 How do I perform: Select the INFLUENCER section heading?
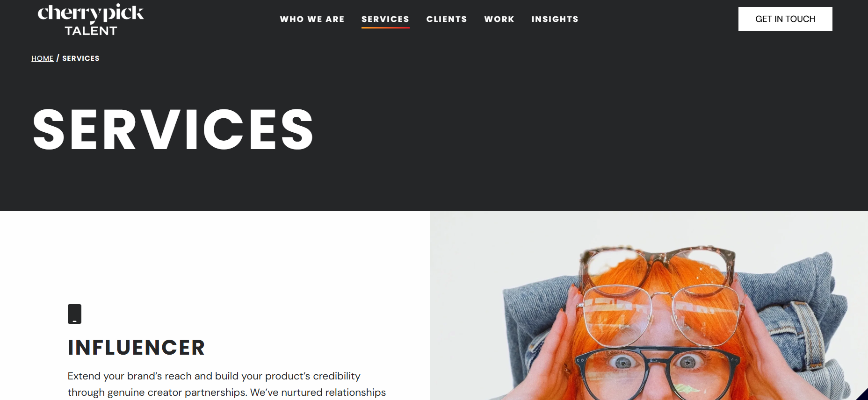[136, 348]
